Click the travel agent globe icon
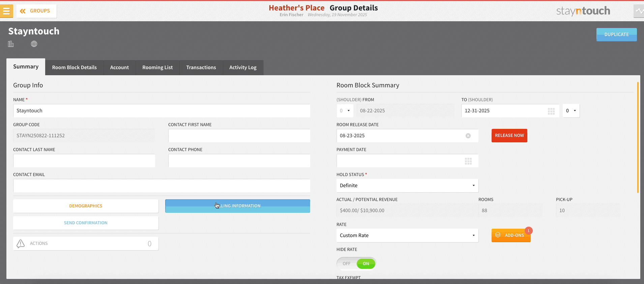Screen dimensions: 644x284 tap(34, 44)
